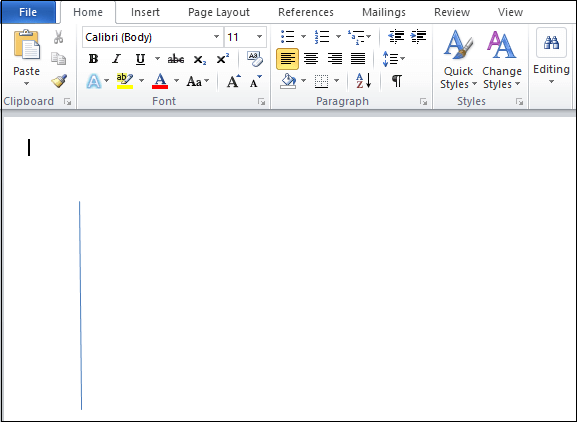Cut selection with scissors icon
The height and width of the screenshot is (422, 577).
(x=59, y=37)
